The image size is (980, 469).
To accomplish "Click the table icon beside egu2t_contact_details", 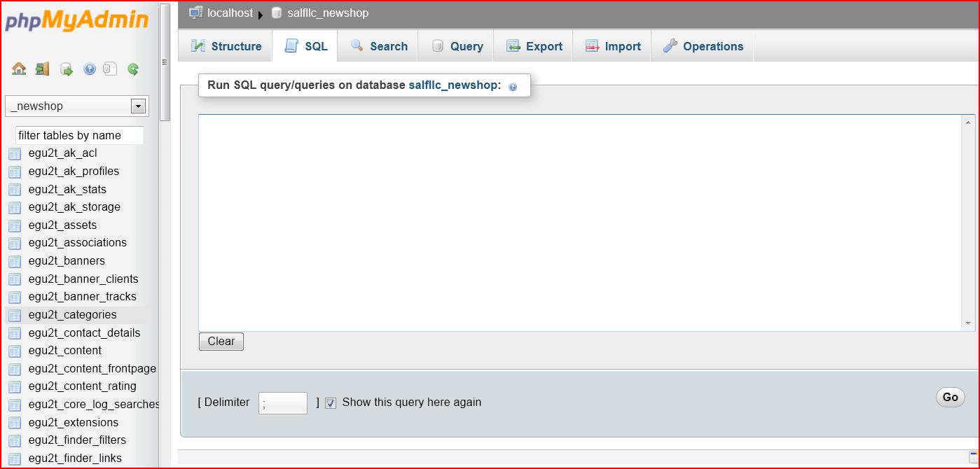I will (15, 333).
